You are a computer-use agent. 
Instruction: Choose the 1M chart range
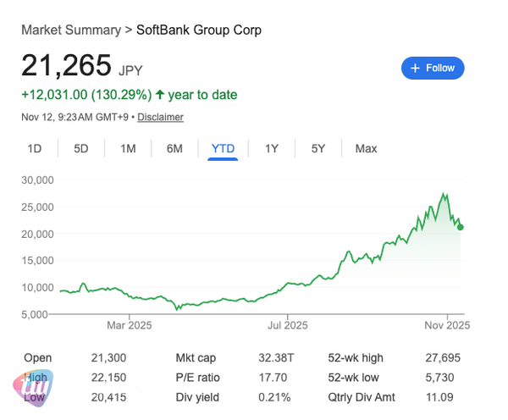(x=128, y=149)
